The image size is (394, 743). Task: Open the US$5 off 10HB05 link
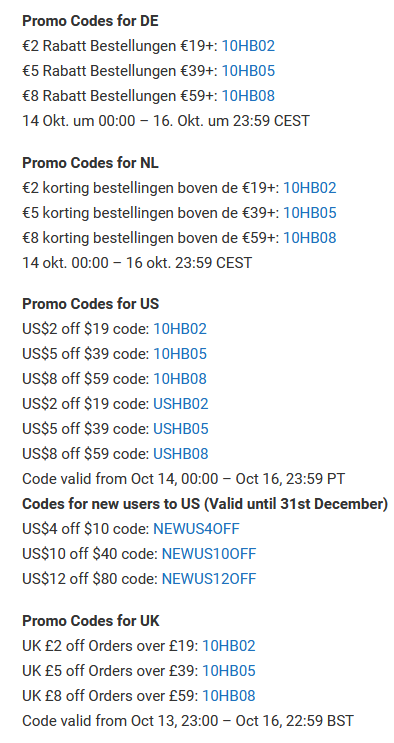(180, 354)
